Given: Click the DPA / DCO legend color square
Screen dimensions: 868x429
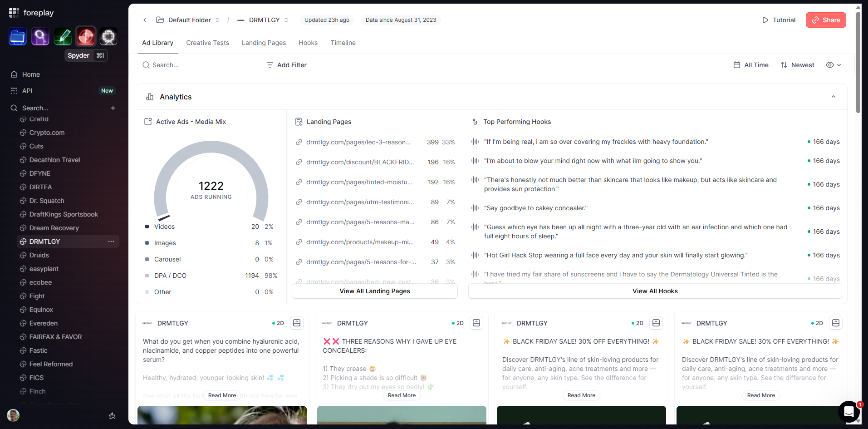Looking at the screenshot, I should (147, 276).
